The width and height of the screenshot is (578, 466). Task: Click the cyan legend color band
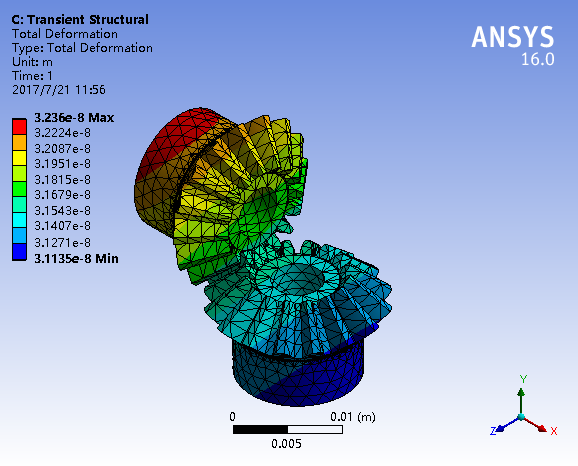tap(19, 220)
